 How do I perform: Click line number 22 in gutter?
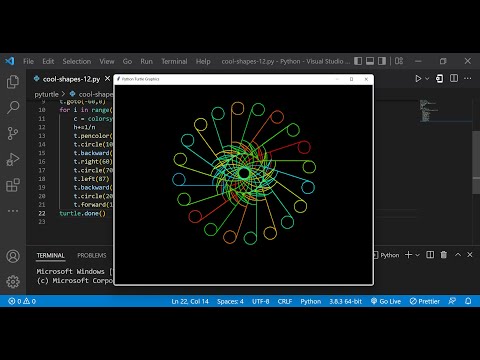(x=42, y=213)
